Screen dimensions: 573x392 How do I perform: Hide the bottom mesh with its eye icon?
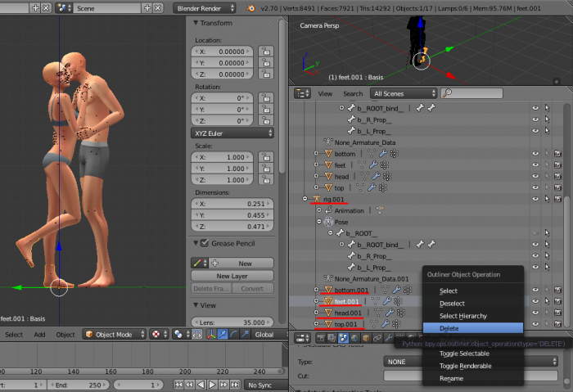pos(535,153)
